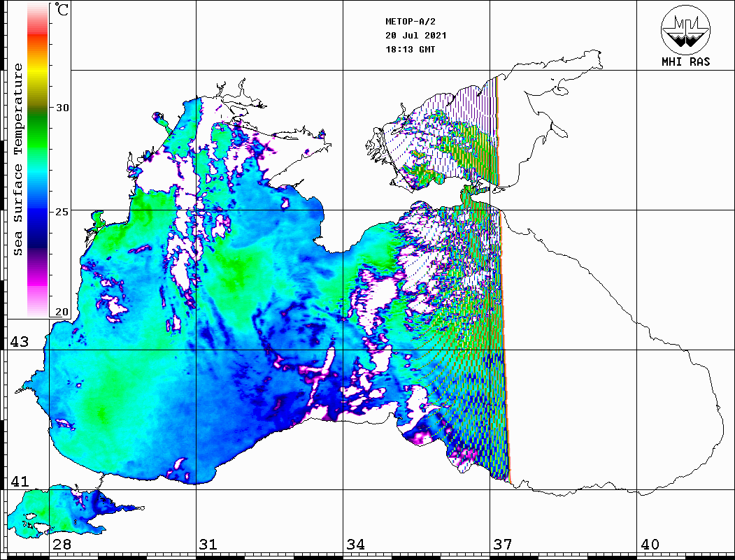The image size is (735, 560).
Task: Click the Sea Surface Temperature legend title
Action: click(17, 160)
